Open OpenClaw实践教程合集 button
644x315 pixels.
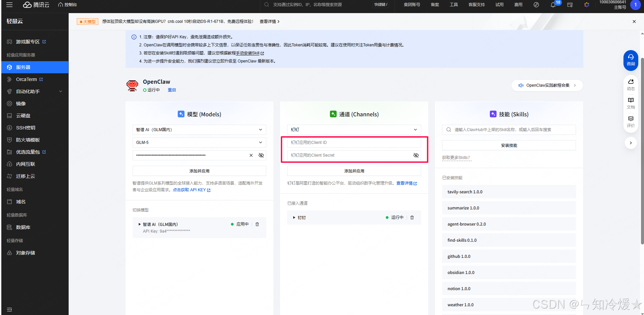(547, 85)
